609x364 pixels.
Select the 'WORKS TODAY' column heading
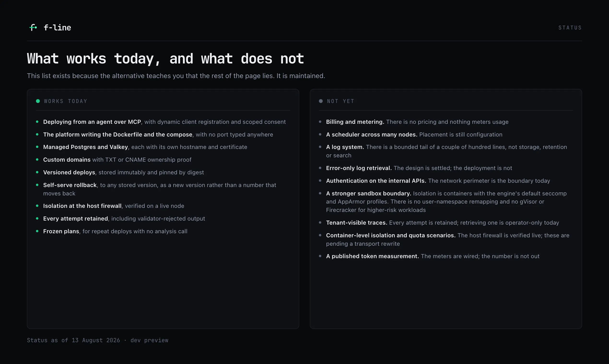65,101
